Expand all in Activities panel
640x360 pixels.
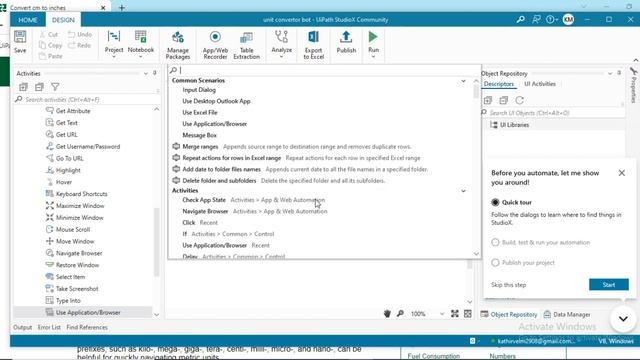click(23, 87)
